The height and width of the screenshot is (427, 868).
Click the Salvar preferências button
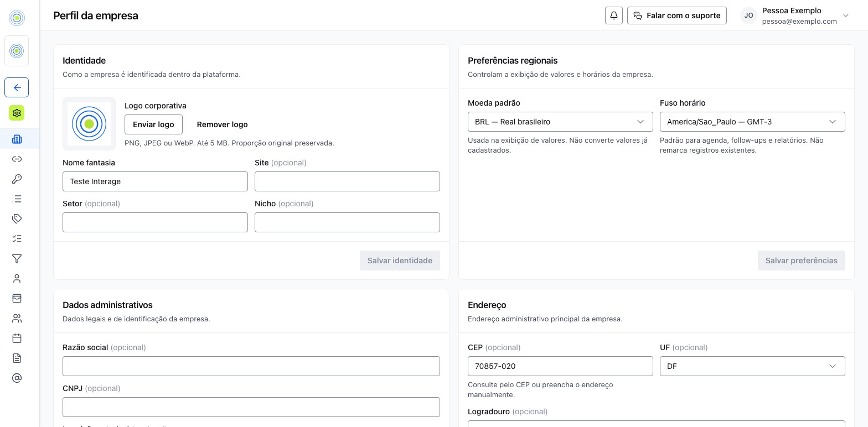801,261
